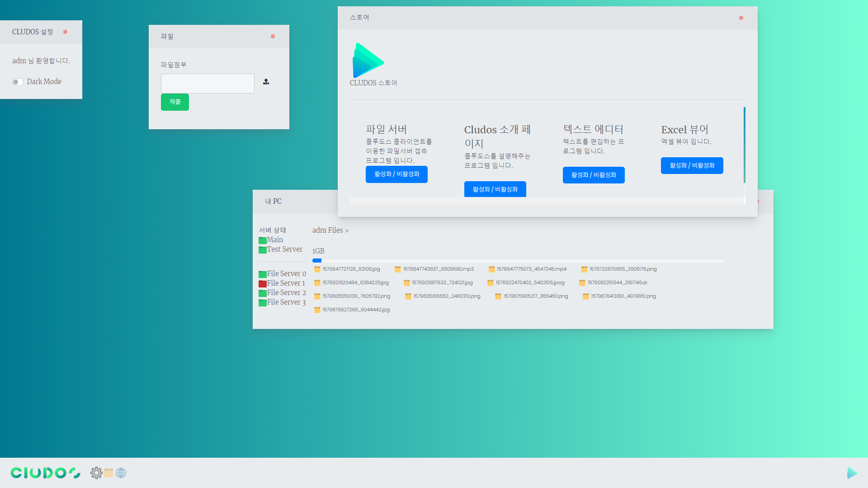
Task: Toggle activation for 파일 서버 app
Action: [x=396, y=174]
